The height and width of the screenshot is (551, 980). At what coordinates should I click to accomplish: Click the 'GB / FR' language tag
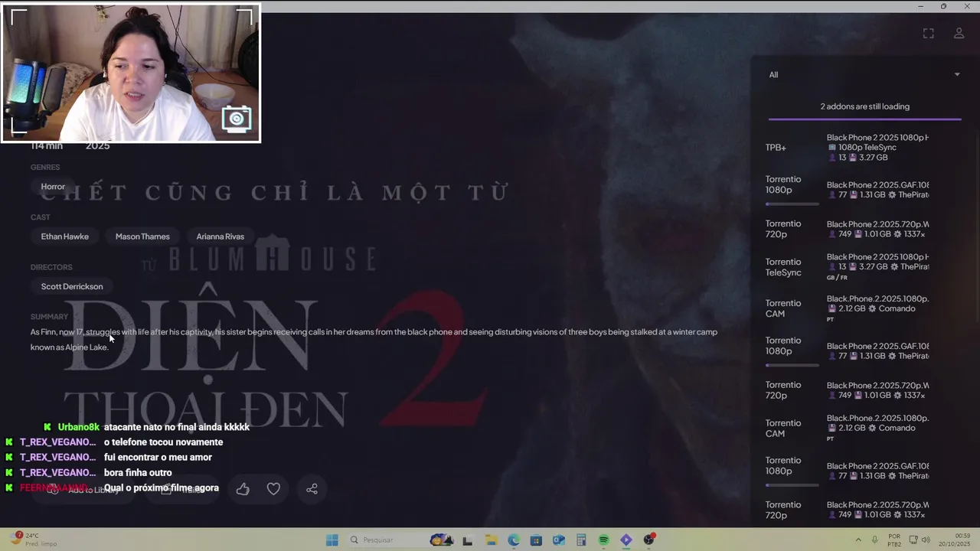pyautogui.click(x=837, y=278)
